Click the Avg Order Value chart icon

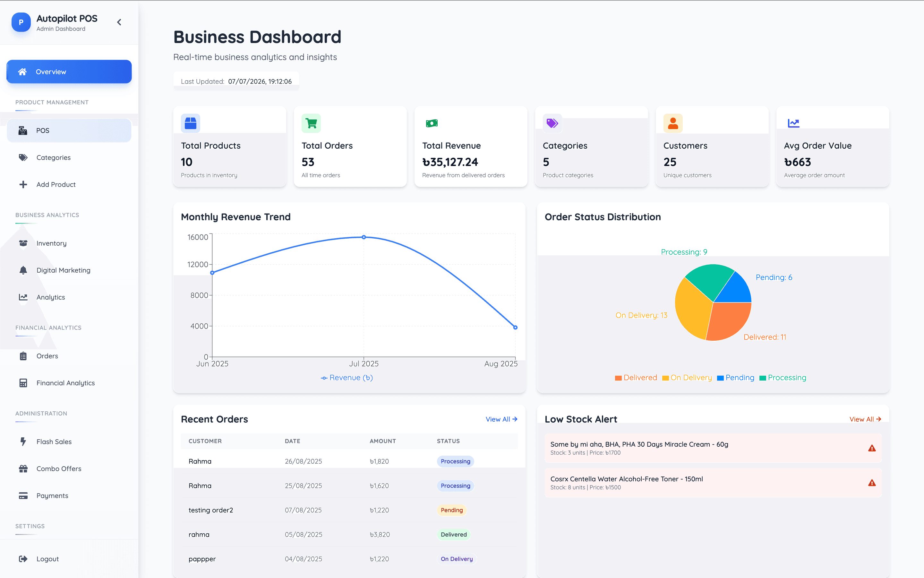click(x=794, y=123)
